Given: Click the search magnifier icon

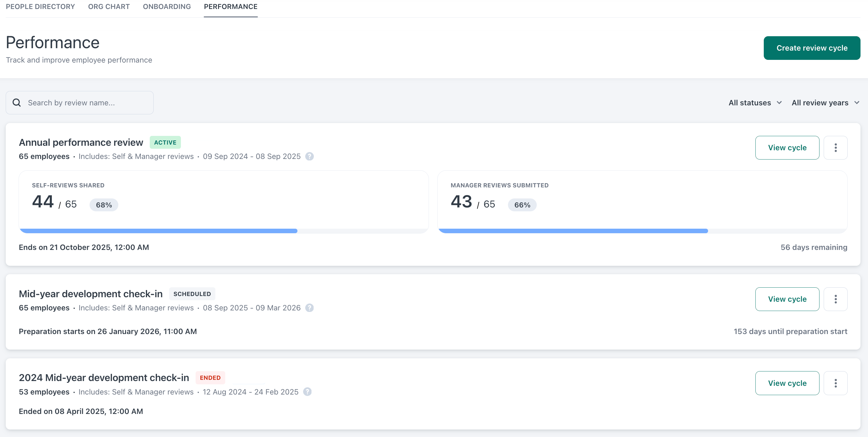Looking at the screenshot, I should coord(16,103).
